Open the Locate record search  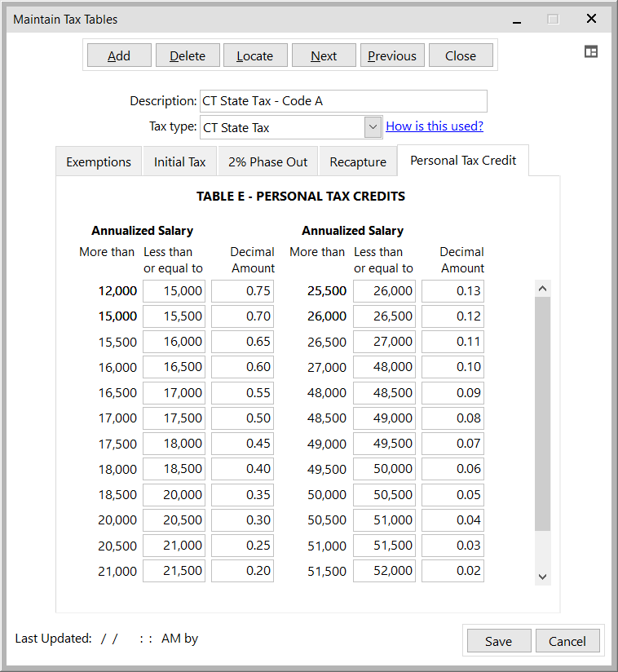point(255,55)
